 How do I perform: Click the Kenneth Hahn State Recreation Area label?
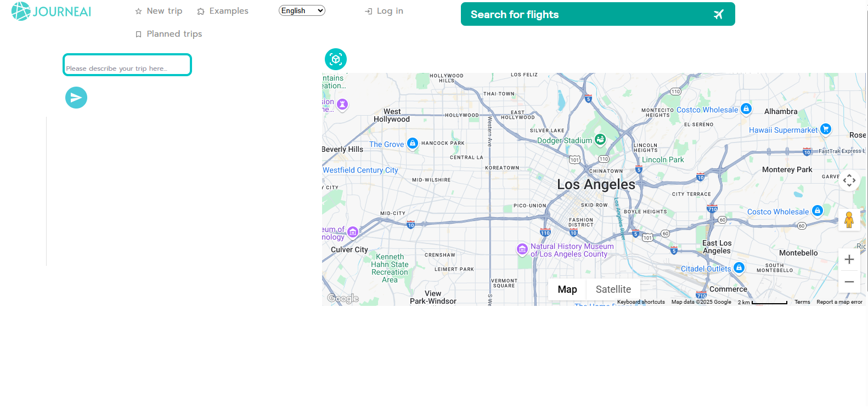click(x=390, y=268)
